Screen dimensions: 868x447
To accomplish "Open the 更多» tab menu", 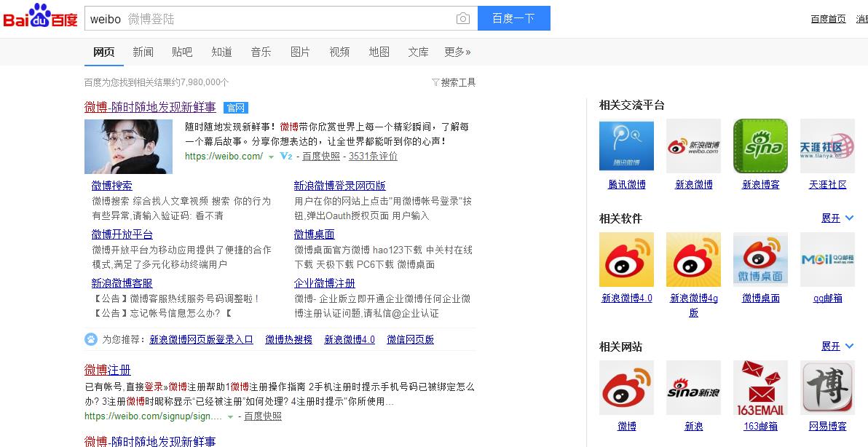I will pyautogui.click(x=457, y=52).
